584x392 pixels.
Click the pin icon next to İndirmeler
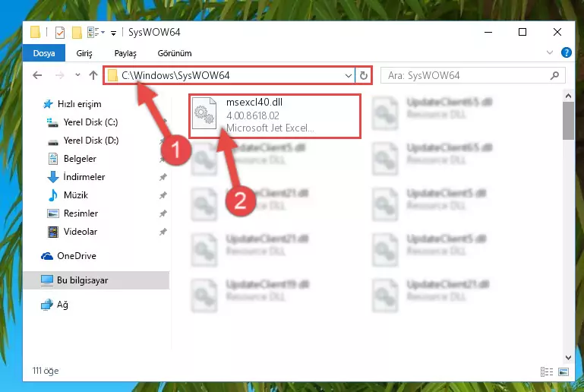pos(163,177)
